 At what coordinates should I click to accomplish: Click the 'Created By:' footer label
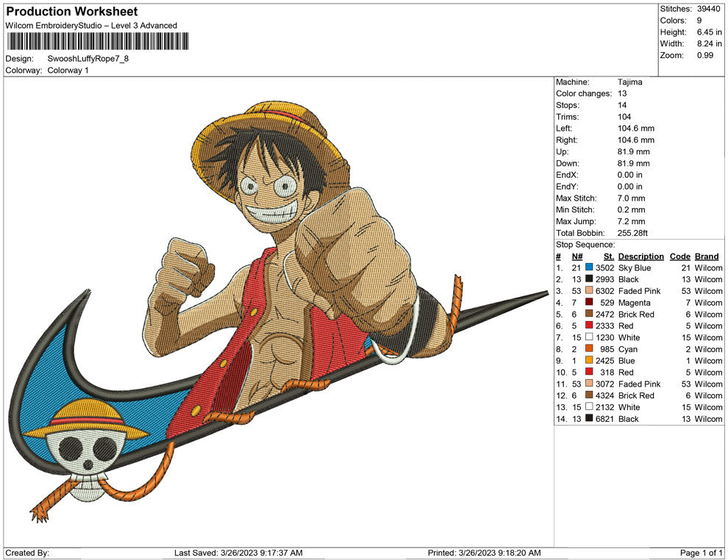27,553
